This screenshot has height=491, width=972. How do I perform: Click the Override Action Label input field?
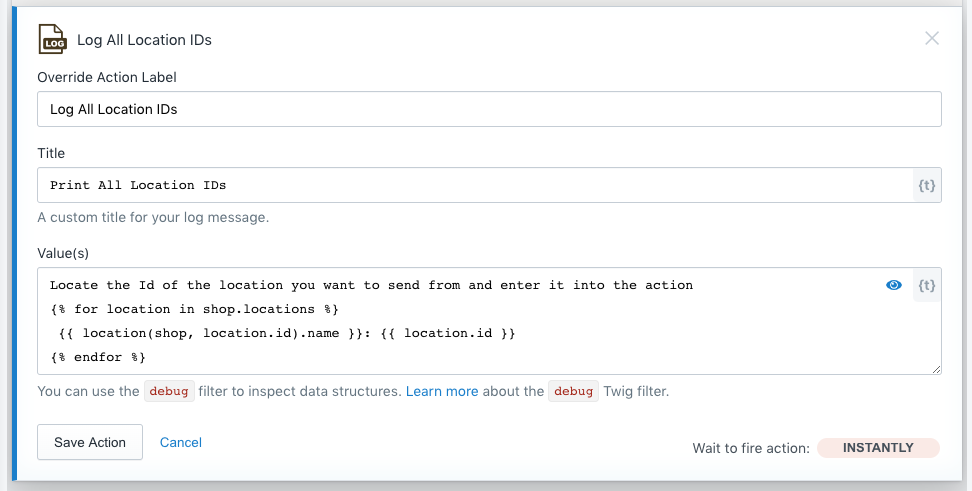489,109
